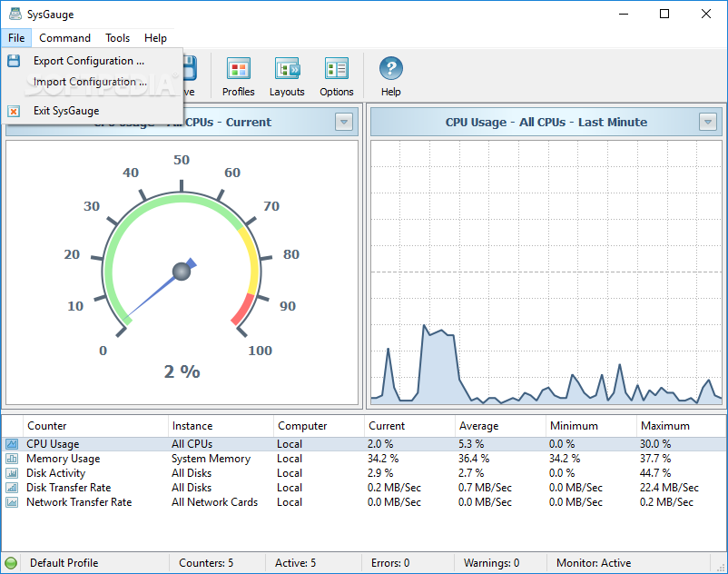The image size is (728, 574).
Task: Click the window resize grip in status bar
Action: tap(721, 567)
